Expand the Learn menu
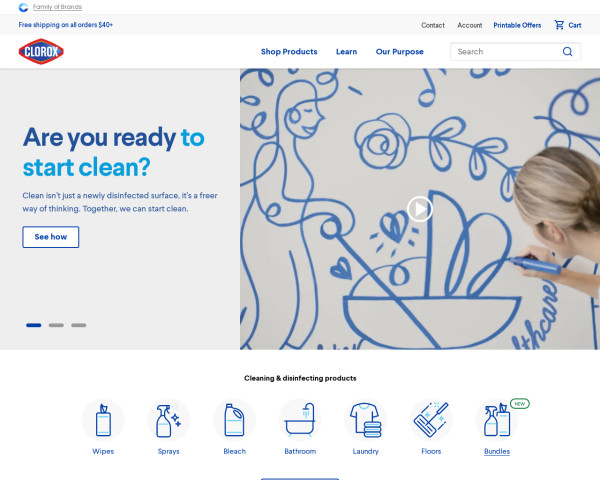This screenshot has height=480, width=600. coord(346,52)
